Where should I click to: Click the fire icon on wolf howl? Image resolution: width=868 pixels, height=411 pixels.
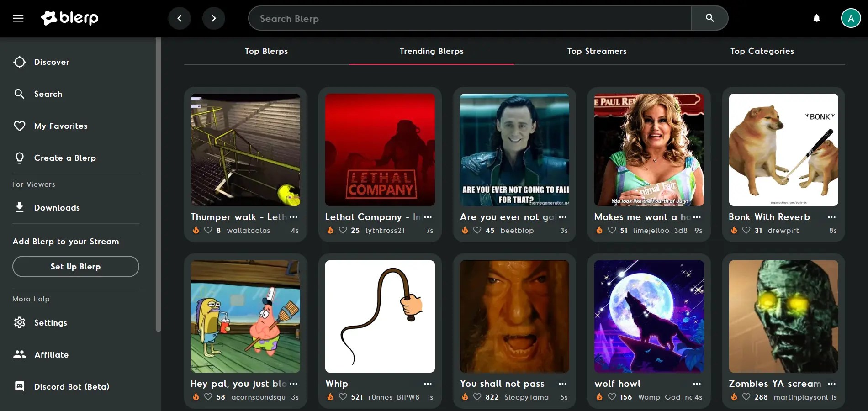[599, 397]
